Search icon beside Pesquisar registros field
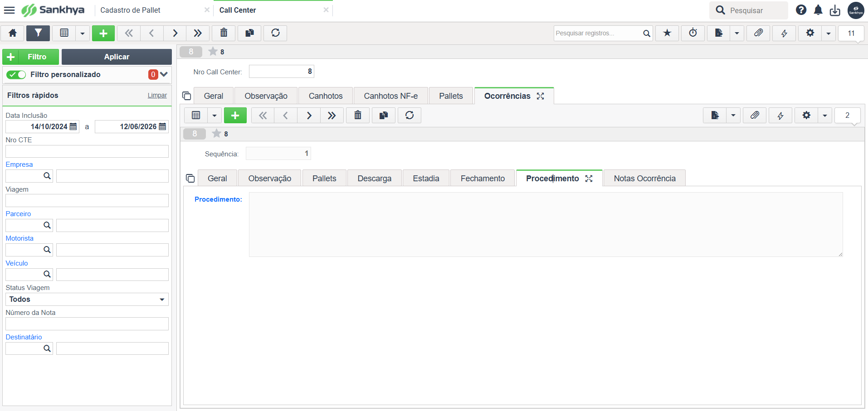 tap(647, 33)
